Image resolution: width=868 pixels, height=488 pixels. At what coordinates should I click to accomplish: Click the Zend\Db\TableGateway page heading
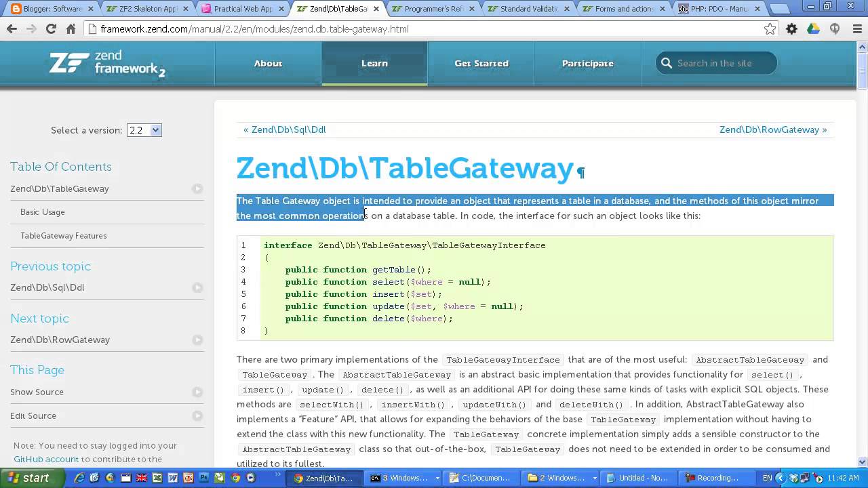(x=405, y=168)
